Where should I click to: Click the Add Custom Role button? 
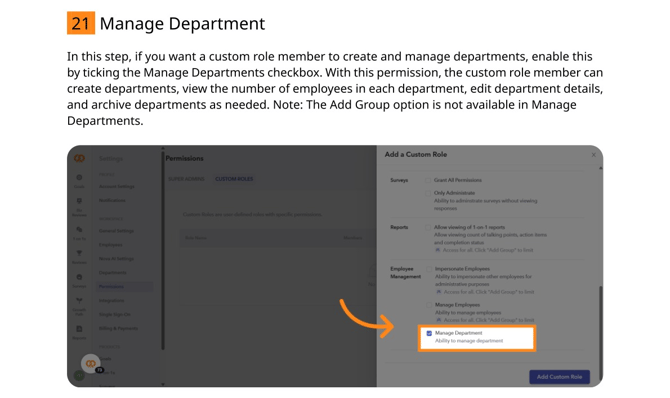[x=559, y=377]
